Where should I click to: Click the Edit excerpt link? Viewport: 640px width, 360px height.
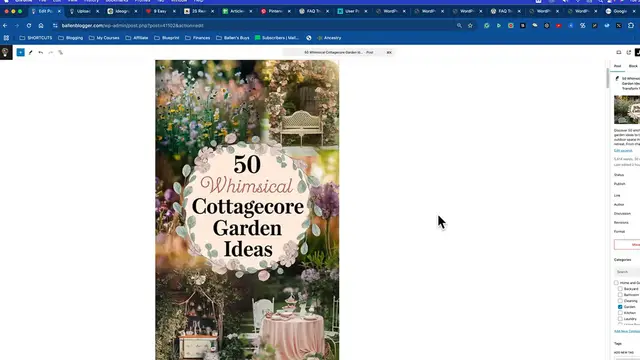point(623,151)
